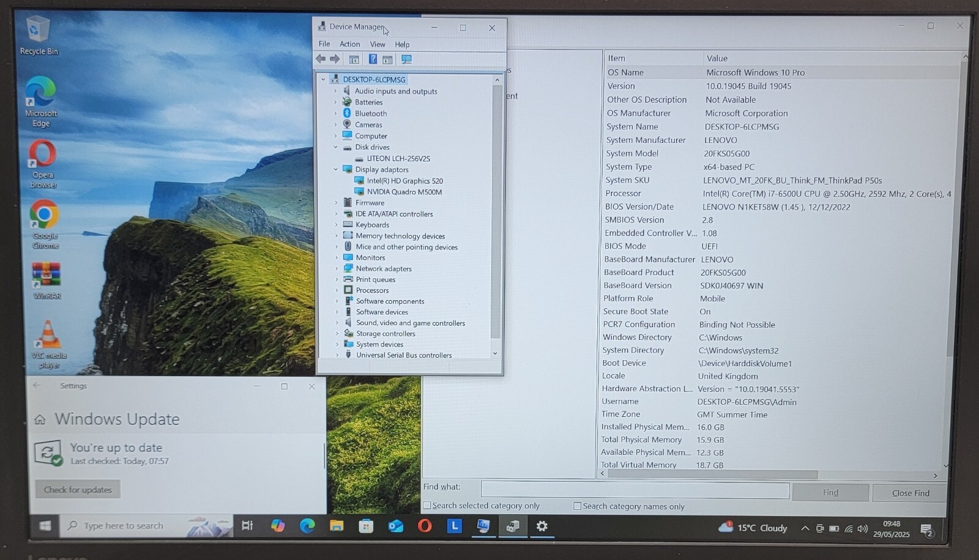Open Task View from the taskbar
979x560 pixels.
point(247,526)
